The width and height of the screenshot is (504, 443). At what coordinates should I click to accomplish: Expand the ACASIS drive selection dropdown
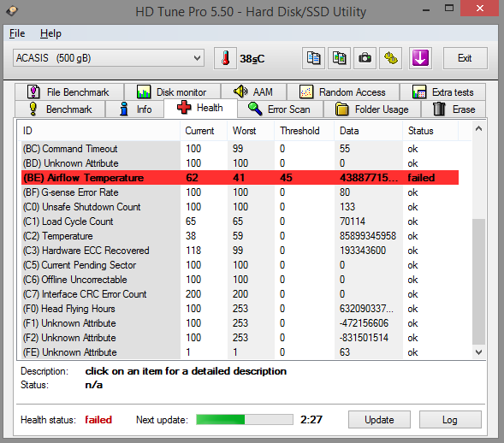coord(109,58)
